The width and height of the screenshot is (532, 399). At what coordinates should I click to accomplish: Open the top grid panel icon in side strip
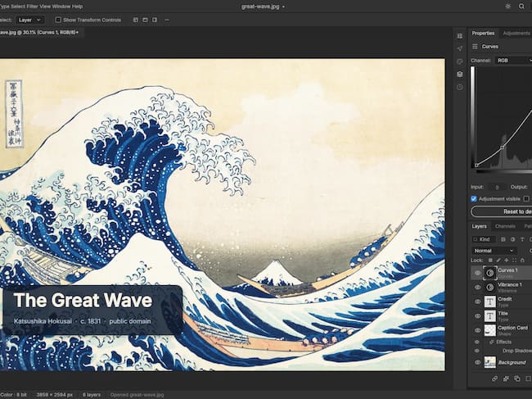(x=460, y=36)
